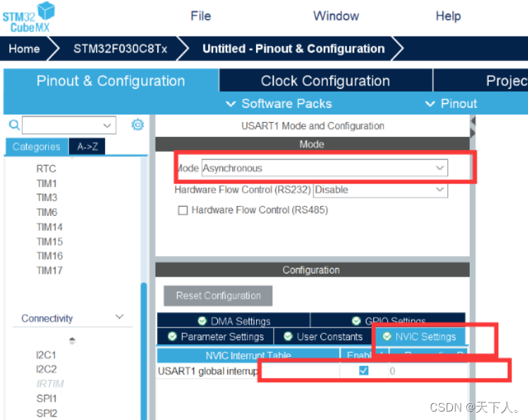Screen dimensions: 528x420
Task: Select the A->Z tab
Action: [x=87, y=147]
